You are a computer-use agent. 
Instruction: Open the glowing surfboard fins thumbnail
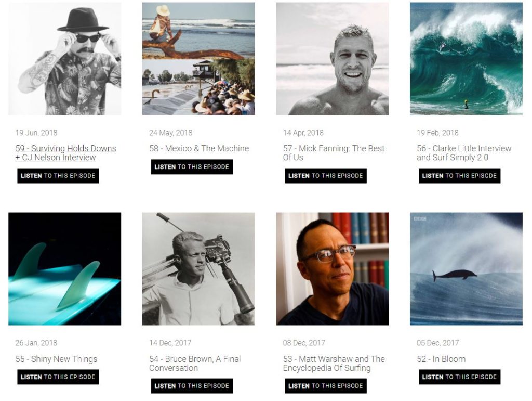(x=65, y=269)
